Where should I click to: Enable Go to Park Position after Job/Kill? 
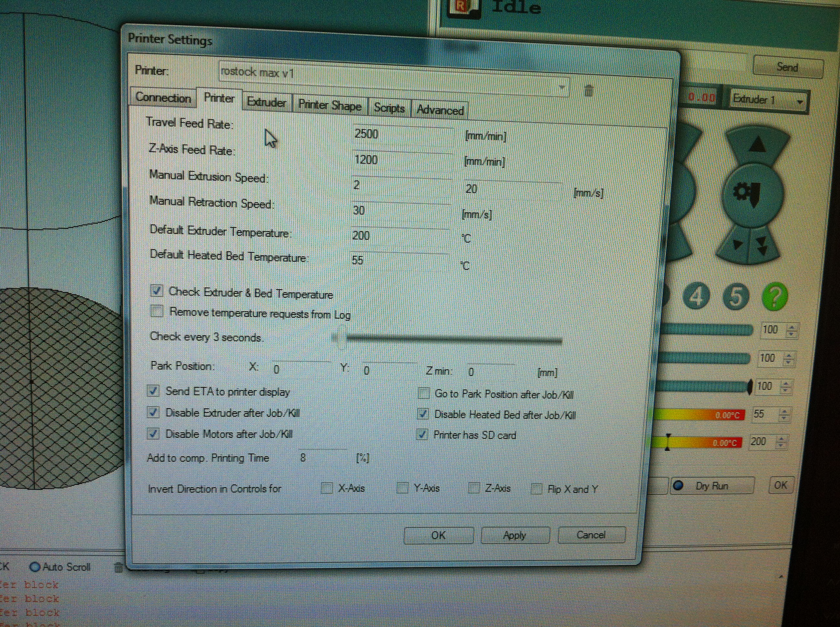pos(424,393)
